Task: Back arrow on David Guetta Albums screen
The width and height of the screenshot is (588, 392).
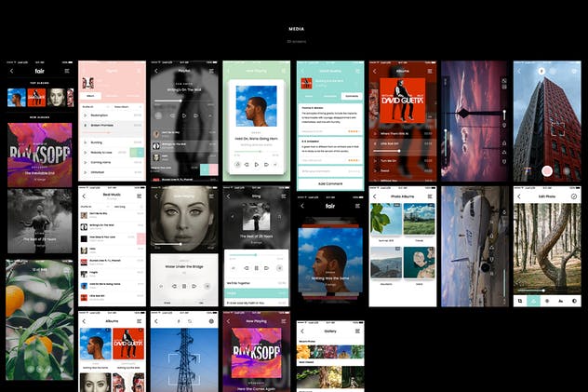Action: pyautogui.click(x=375, y=71)
